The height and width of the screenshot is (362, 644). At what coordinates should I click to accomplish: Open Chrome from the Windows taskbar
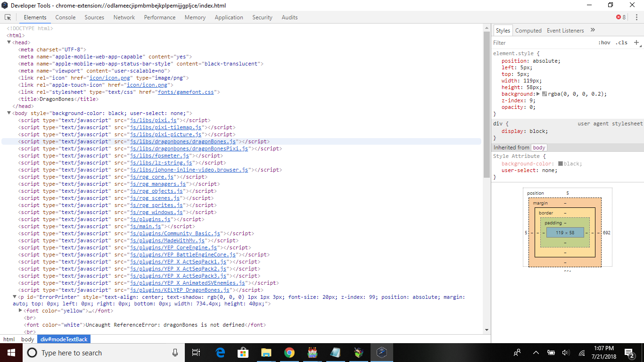[x=289, y=353]
